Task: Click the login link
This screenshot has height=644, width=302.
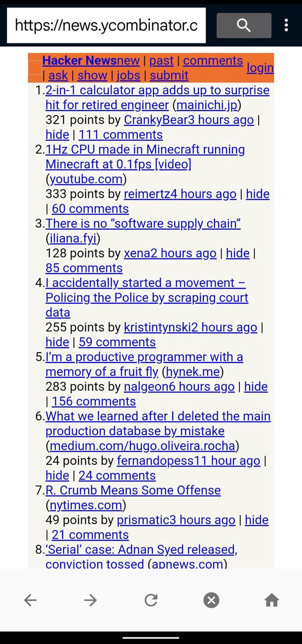Action: [x=260, y=68]
